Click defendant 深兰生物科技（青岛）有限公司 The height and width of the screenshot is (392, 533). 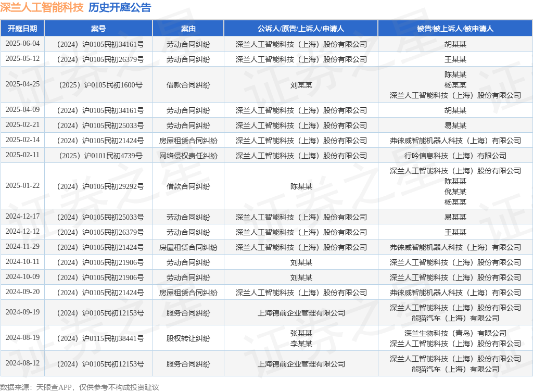(x=455, y=333)
